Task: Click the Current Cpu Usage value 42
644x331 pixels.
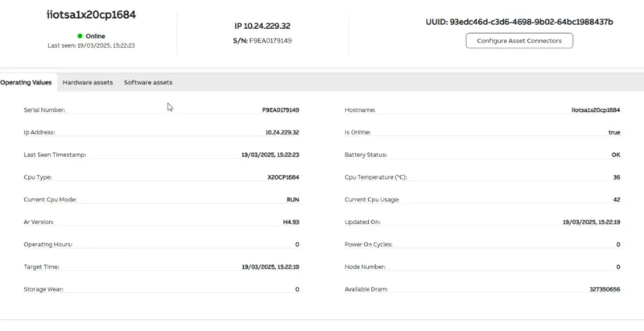Action: pos(616,199)
